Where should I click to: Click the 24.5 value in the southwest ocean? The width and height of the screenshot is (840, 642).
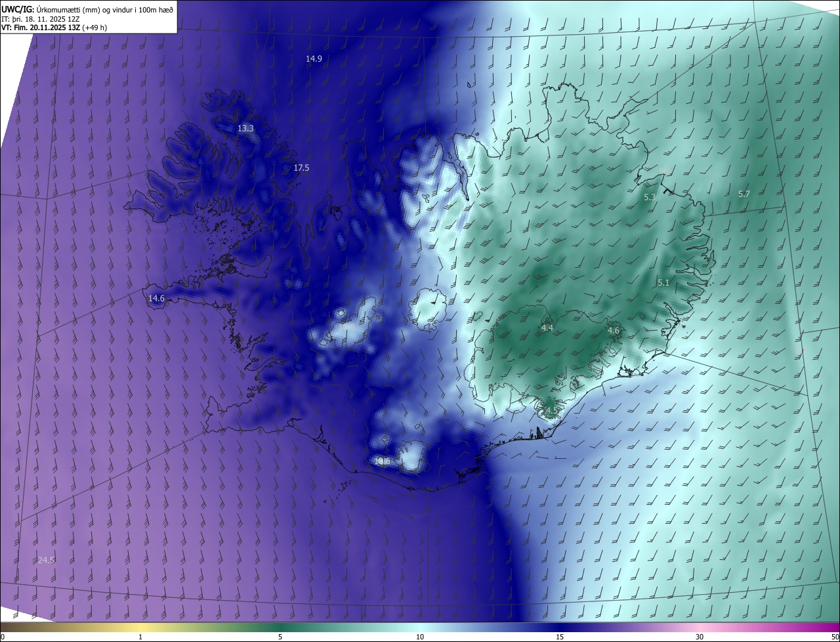[x=46, y=560]
